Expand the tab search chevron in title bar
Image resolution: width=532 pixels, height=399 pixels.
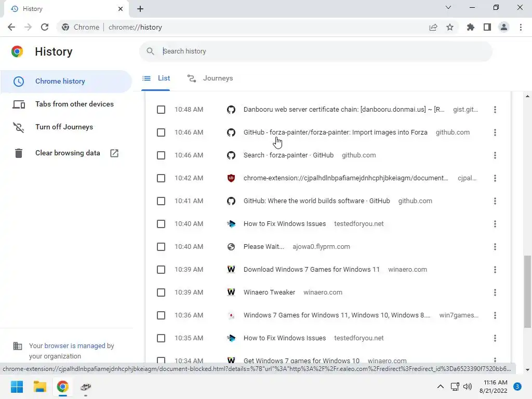click(448, 7)
